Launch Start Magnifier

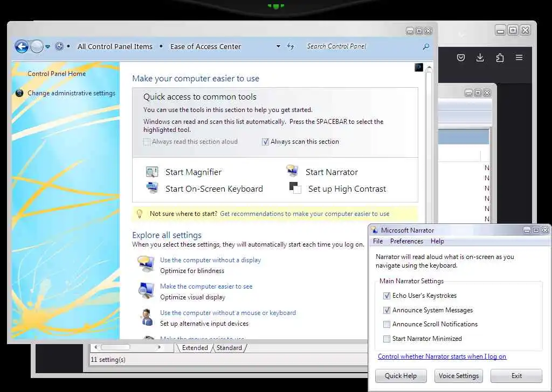coord(194,172)
